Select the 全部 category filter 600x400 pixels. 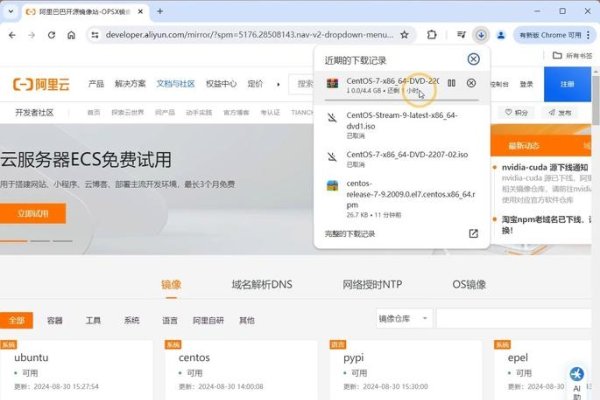point(16,320)
